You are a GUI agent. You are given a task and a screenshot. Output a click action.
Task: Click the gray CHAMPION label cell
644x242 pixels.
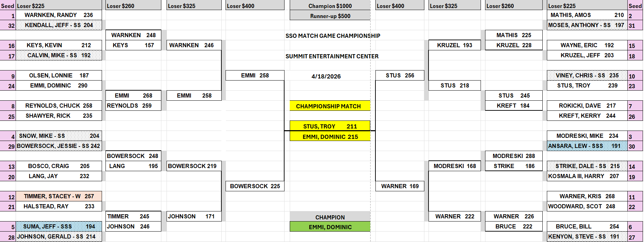point(330,217)
